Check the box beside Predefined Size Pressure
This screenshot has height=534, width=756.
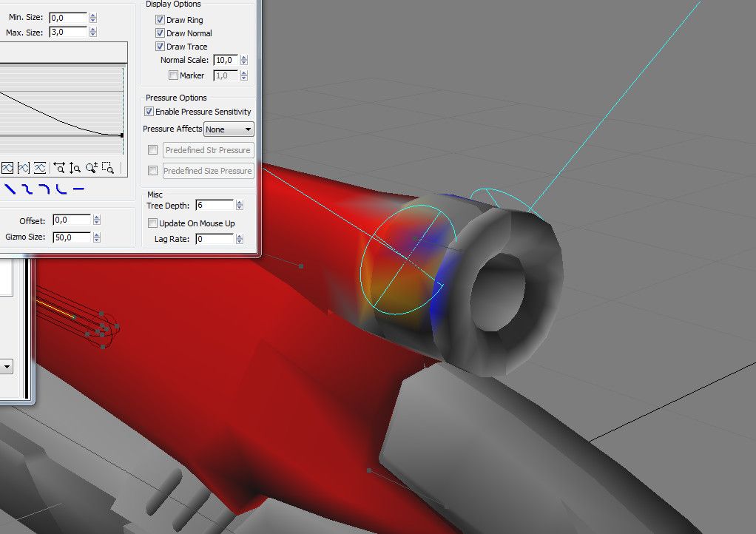coord(153,171)
